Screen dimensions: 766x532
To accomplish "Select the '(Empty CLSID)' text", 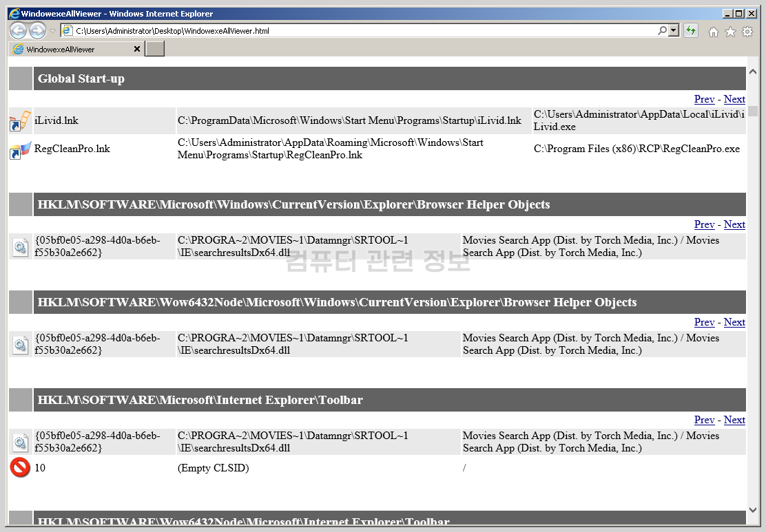I will click(x=213, y=468).
